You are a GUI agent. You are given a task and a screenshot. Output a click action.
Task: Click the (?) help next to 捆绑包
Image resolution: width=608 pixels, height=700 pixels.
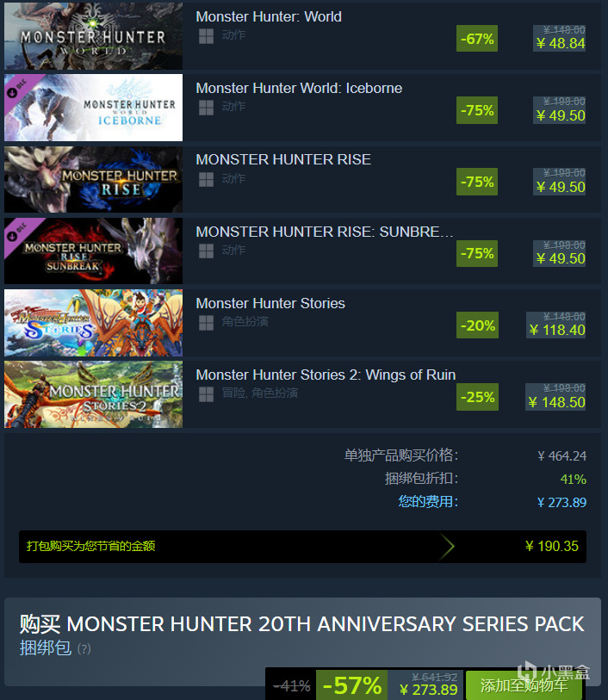click(x=84, y=648)
